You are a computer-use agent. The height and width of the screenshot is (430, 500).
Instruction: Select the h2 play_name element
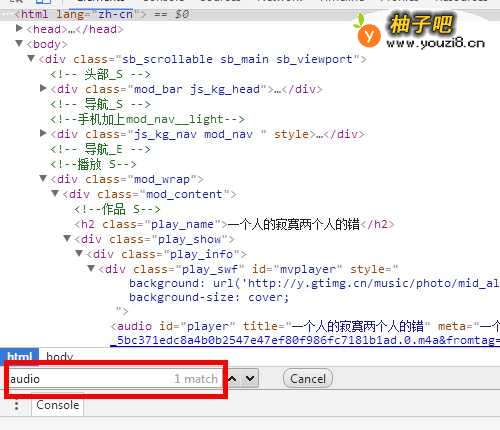coord(234,224)
